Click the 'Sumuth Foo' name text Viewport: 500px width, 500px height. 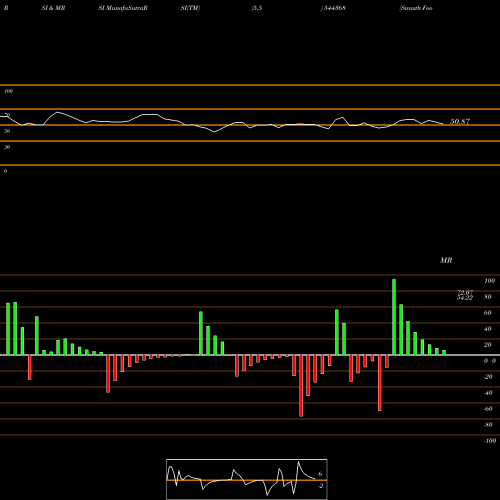pyautogui.click(x=416, y=8)
